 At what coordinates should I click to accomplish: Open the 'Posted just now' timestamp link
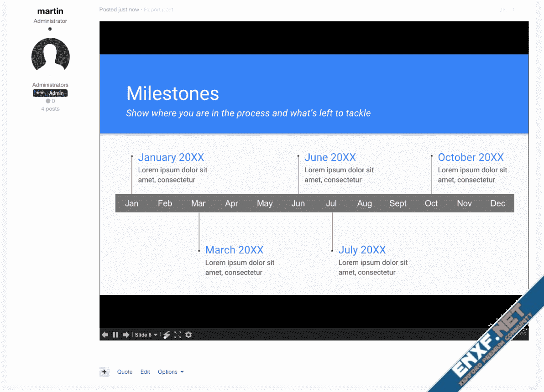pyautogui.click(x=119, y=10)
